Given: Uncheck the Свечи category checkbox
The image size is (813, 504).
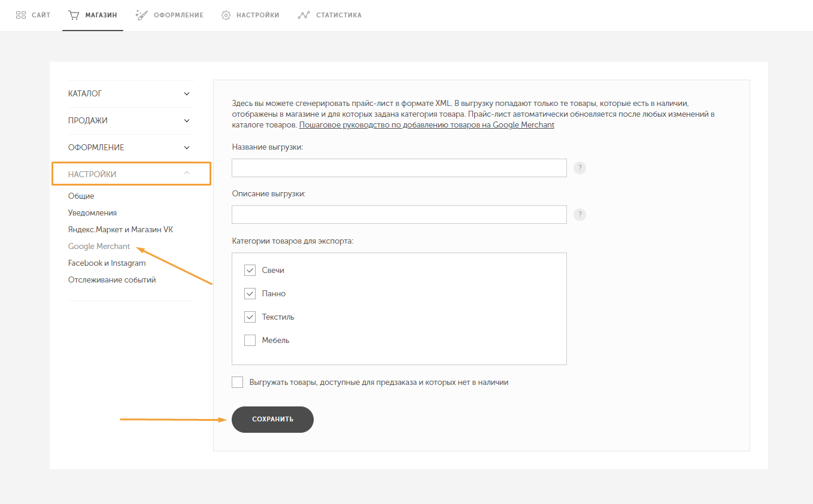Looking at the screenshot, I should click(250, 271).
